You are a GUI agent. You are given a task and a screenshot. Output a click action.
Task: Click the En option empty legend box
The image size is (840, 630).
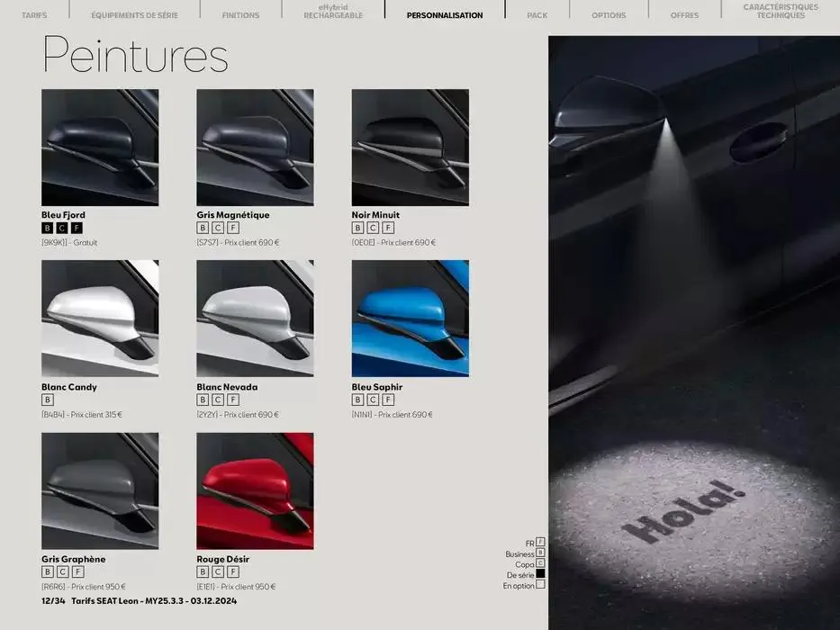(x=540, y=584)
